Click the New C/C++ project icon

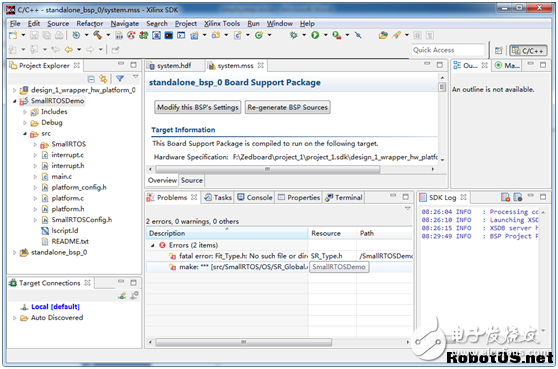194,35
